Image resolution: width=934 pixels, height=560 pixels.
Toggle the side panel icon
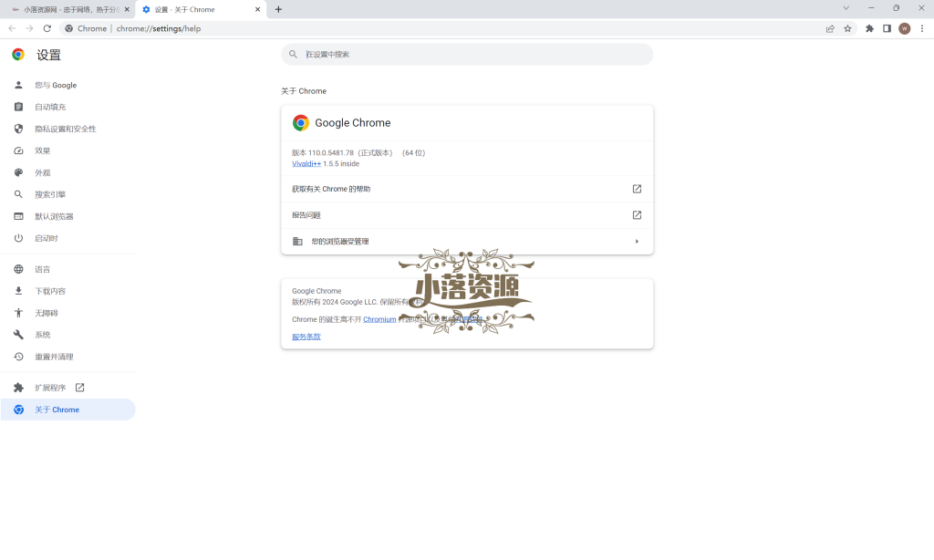point(887,28)
